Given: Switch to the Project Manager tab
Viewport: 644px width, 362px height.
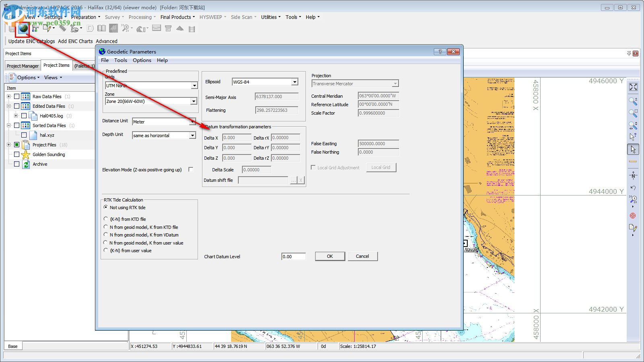Looking at the screenshot, I should tap(23, 66).
